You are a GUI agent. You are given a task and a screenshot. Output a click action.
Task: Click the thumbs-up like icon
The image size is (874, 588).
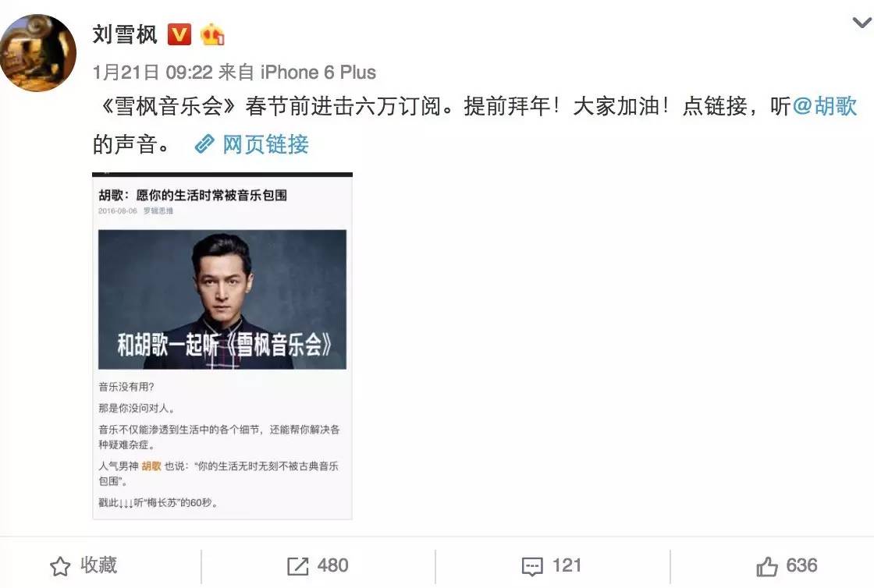tap(767, 566)
